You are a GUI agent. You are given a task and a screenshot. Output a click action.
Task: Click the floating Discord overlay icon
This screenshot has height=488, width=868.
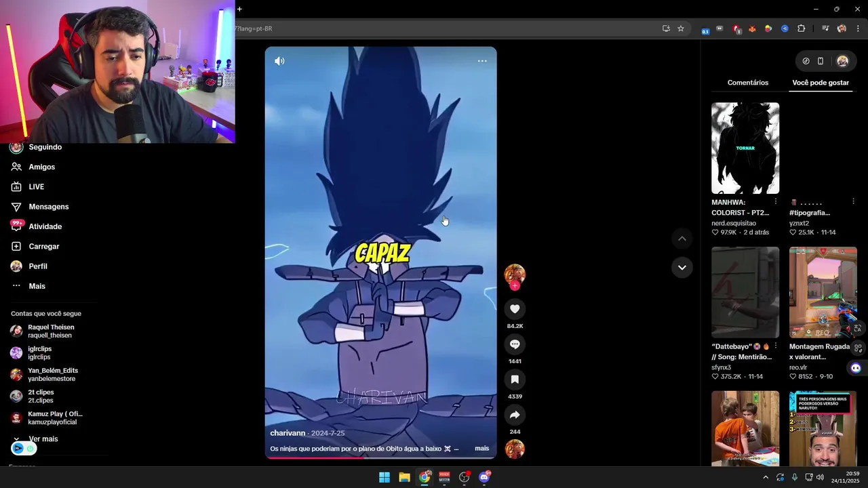[x=856, y=368]
